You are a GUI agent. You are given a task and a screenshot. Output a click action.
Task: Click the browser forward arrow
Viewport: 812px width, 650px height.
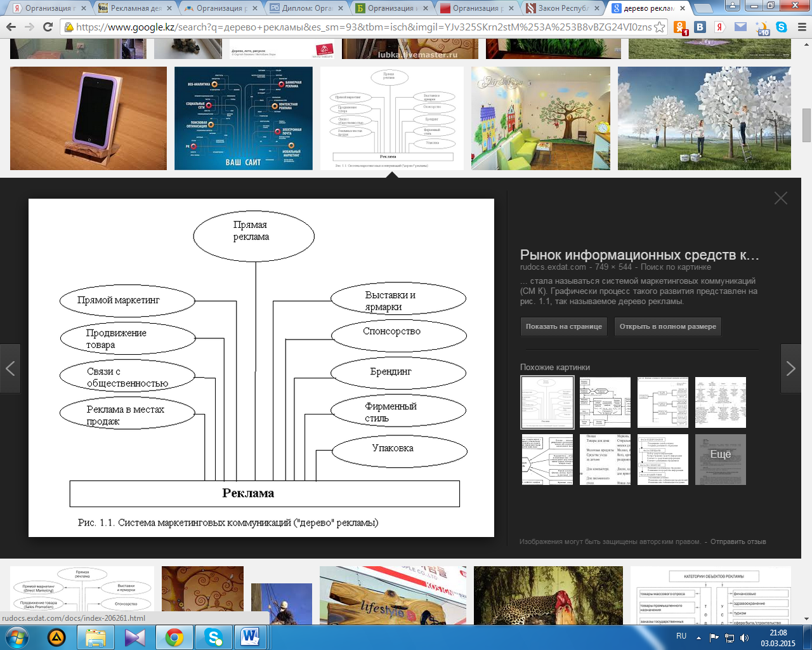[29, 27]
